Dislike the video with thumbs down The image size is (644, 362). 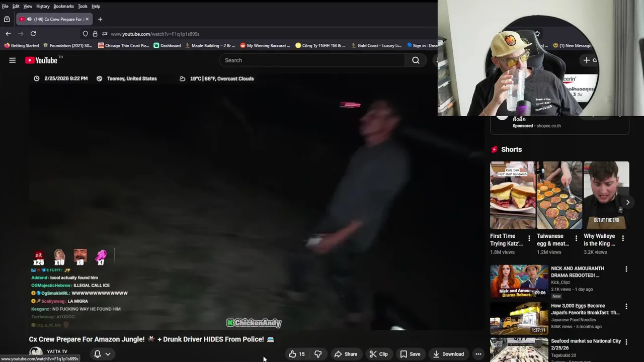click(318, 354)
